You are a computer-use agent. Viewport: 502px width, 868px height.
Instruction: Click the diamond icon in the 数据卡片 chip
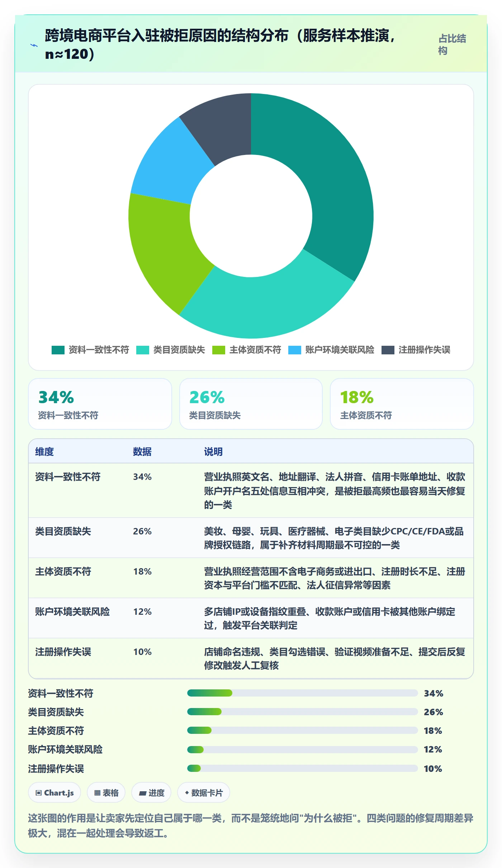point(187,793)
